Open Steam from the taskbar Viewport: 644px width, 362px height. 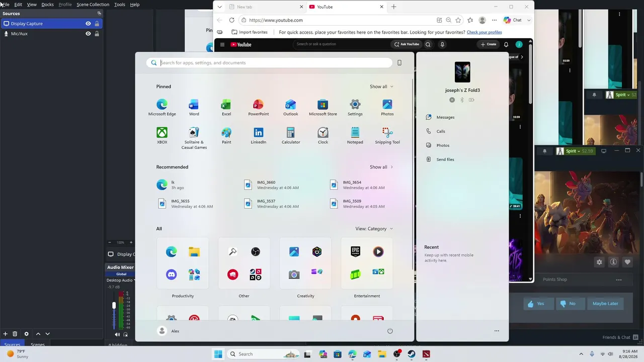click(412, 354)
